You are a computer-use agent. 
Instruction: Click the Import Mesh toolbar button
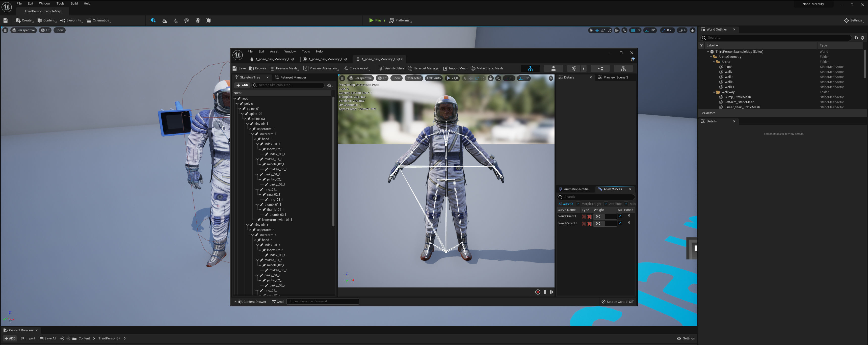[455, 68]
